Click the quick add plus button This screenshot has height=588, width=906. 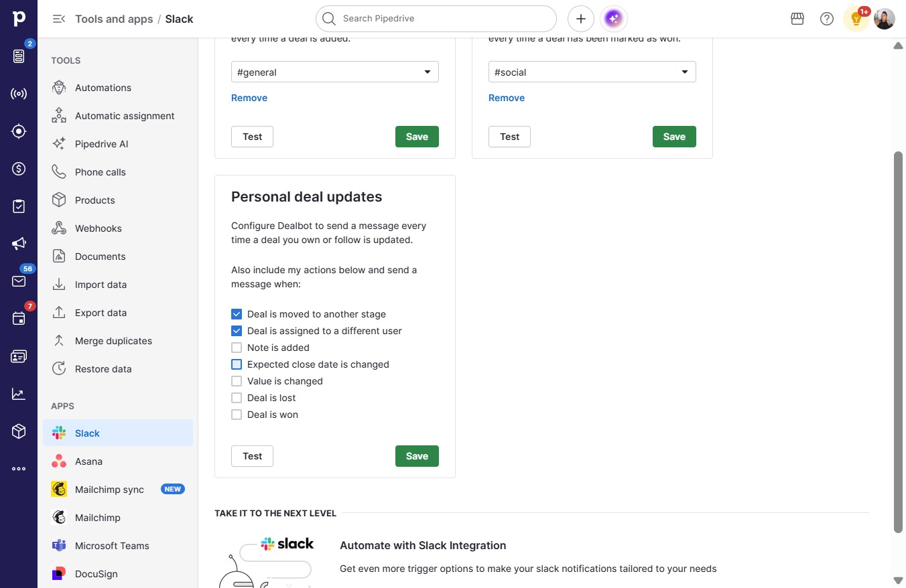pos(581,19)
